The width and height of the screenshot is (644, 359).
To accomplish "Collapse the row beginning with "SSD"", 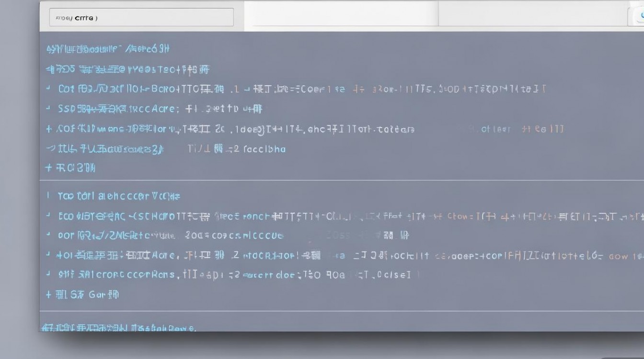I will click(x=48, y=109).
